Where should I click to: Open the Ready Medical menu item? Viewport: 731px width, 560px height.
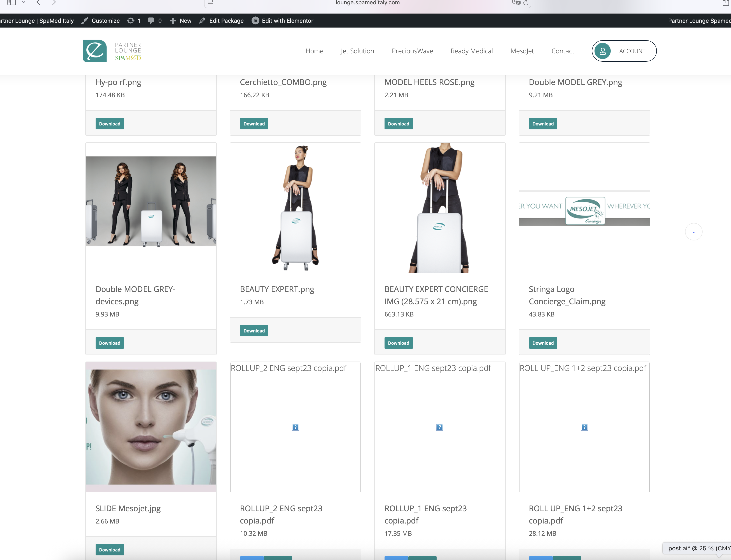(472, 51)
